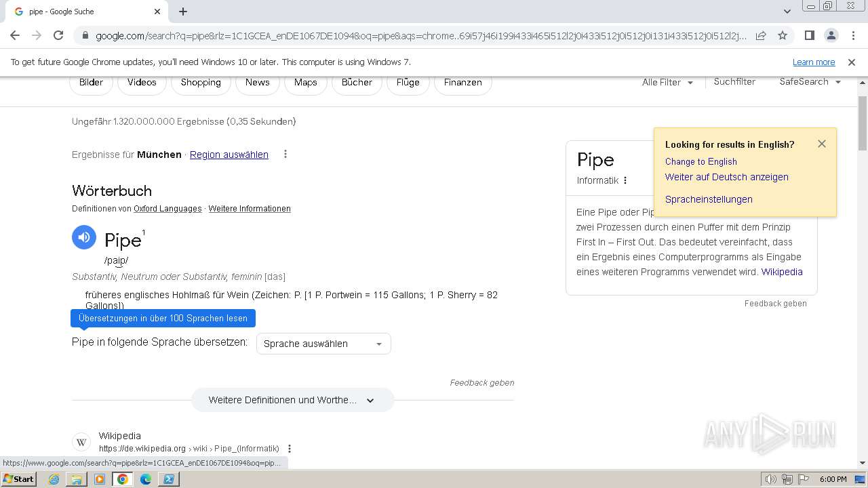Image resolution: width=868 pixels, height=488 pixels.
Task: Open Microsoft Edge from the taskbar
Action: 146,479
